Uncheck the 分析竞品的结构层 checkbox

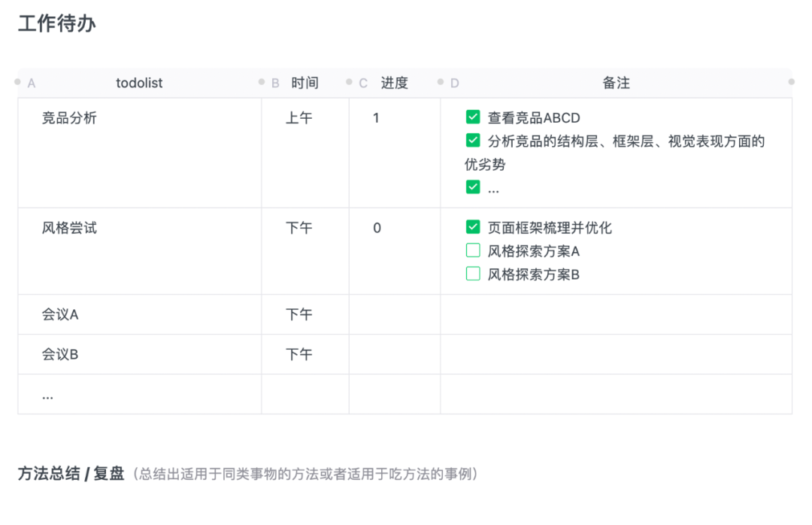(473, 141)
